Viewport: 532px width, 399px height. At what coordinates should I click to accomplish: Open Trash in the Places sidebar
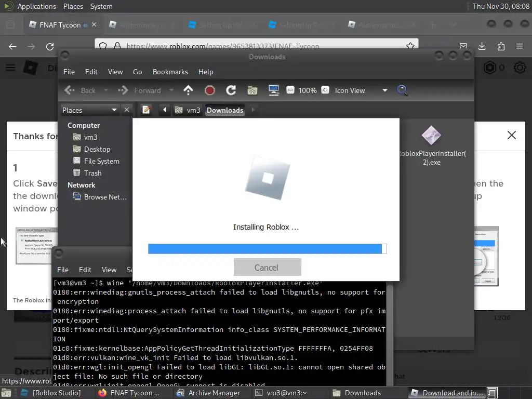click(x=87, y=173)
